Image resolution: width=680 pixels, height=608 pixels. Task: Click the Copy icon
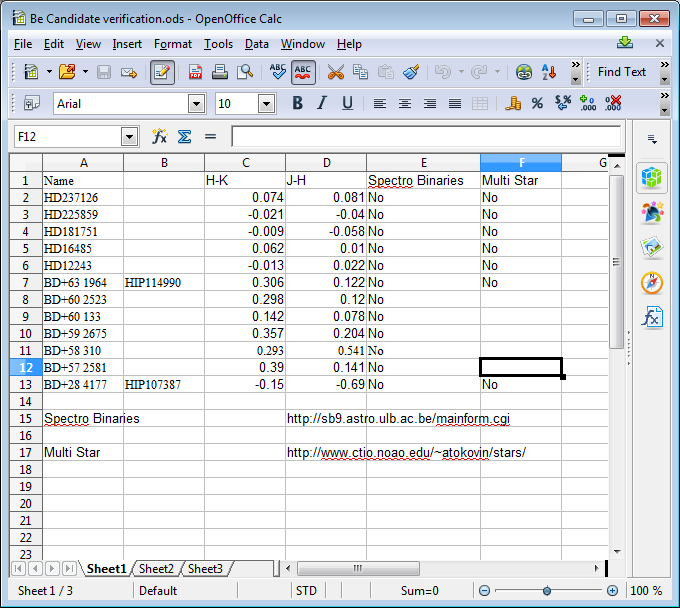360,72
